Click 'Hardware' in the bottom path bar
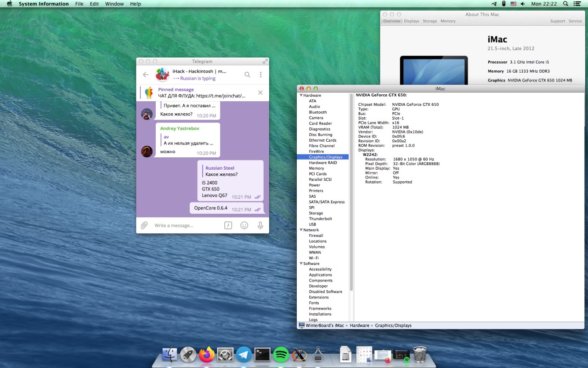 tap(360, 325)
